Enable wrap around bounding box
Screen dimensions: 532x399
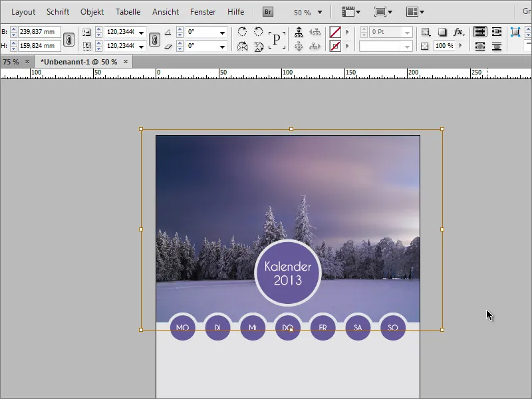(x=497, y=32)
